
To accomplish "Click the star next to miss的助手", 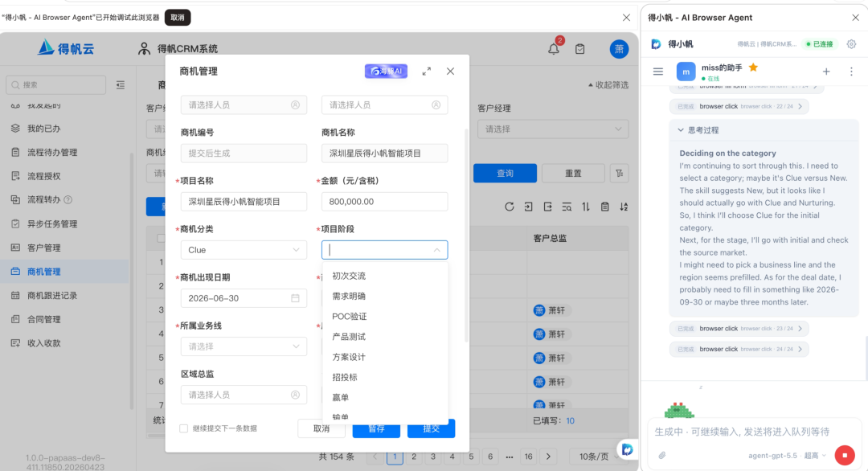I will tap(753, 67).
